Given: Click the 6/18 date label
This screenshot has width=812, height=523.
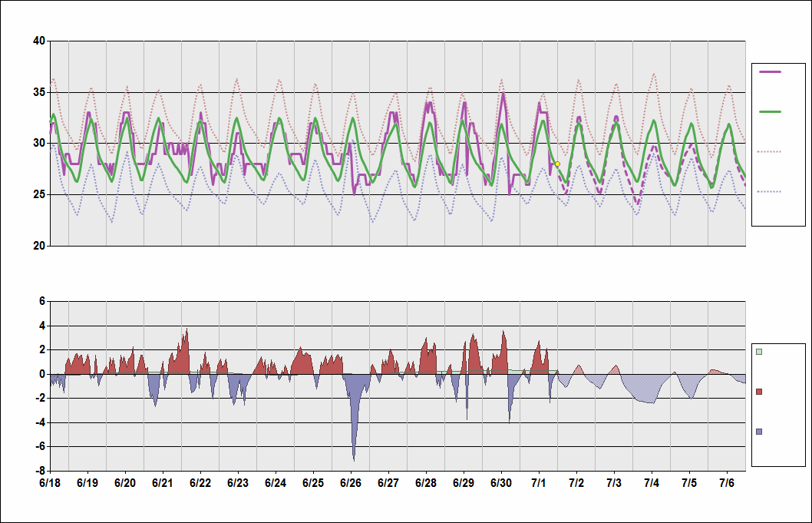Looking at the screenshot, I should click(50, 484).
